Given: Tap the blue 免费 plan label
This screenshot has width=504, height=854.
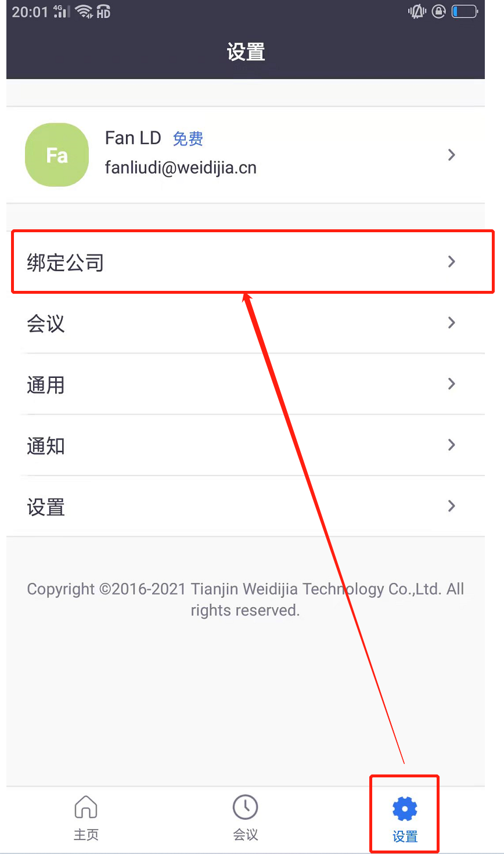Looking at the screenshot, I should pyautogui.click(x=188, y=139).
